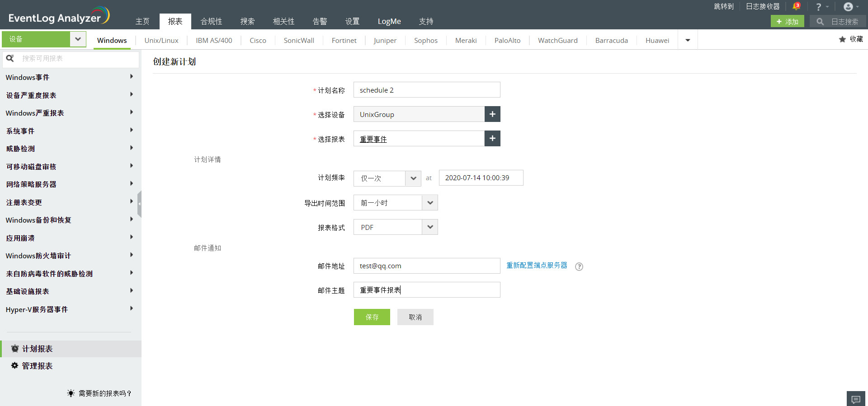868x406 pixels.
Task: Click the 取消 cancel button
Action: coord(415,317)
